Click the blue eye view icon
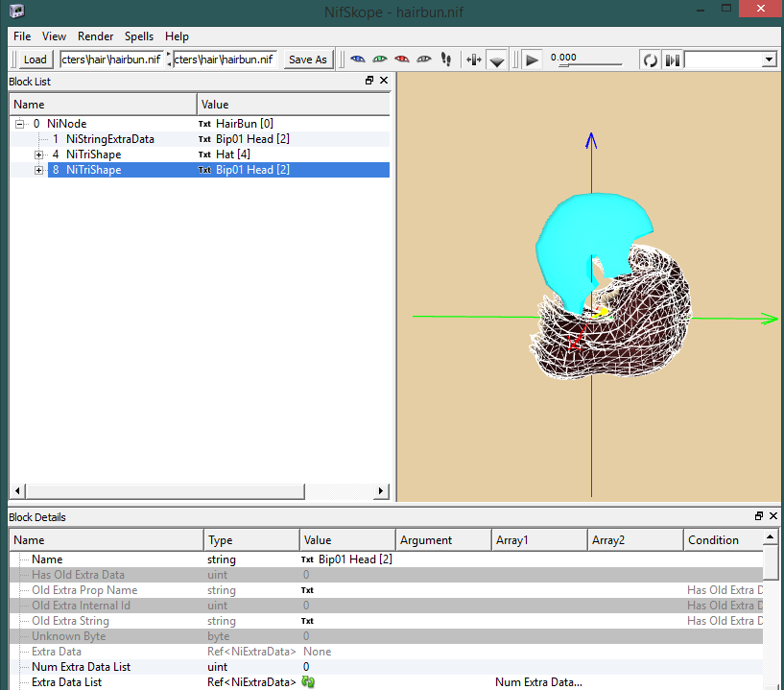This screenshot has height=690, width=784. (x=358, y=59)
